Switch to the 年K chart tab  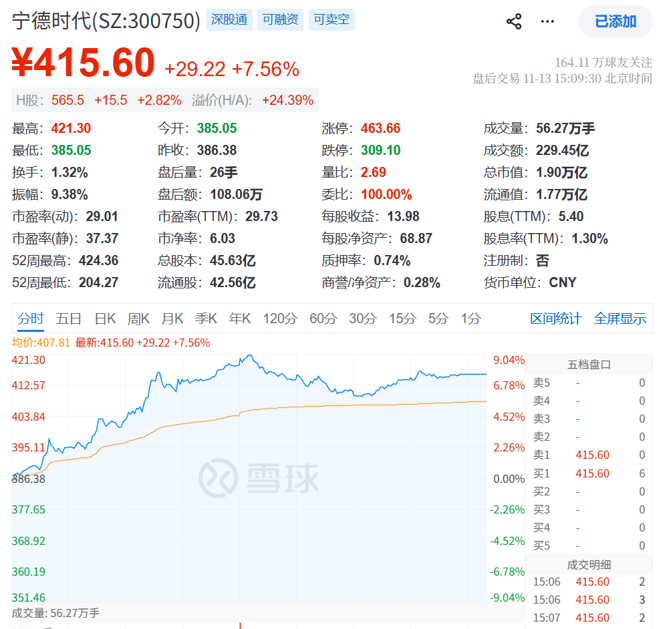[240, 318]
